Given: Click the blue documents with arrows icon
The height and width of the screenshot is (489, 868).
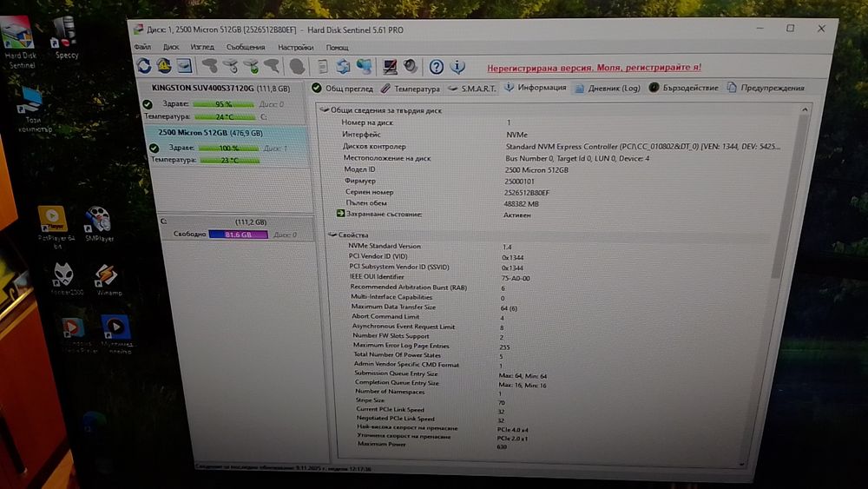Looking at the screenshot, I should 343,67.
